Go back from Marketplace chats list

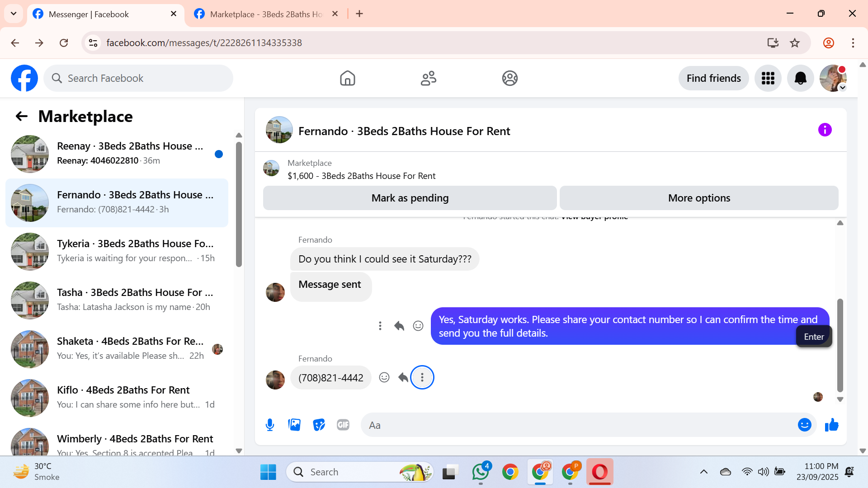21,117
